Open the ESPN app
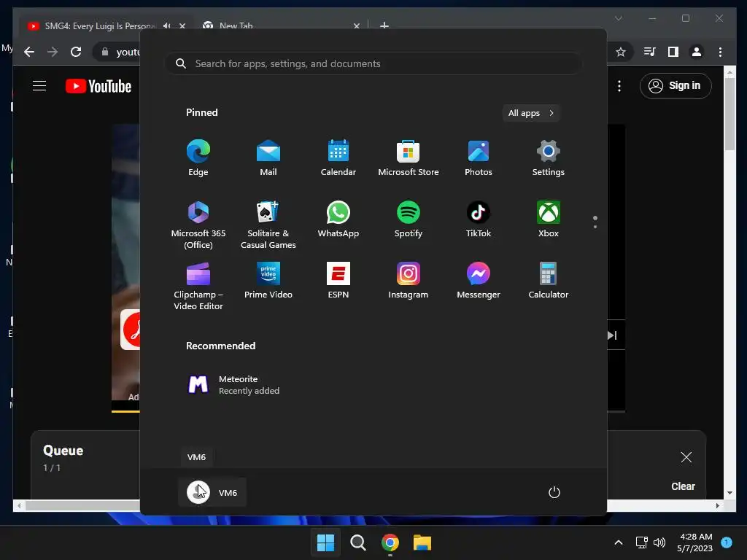This screenshot has width=747, height=560. [338, 281]
